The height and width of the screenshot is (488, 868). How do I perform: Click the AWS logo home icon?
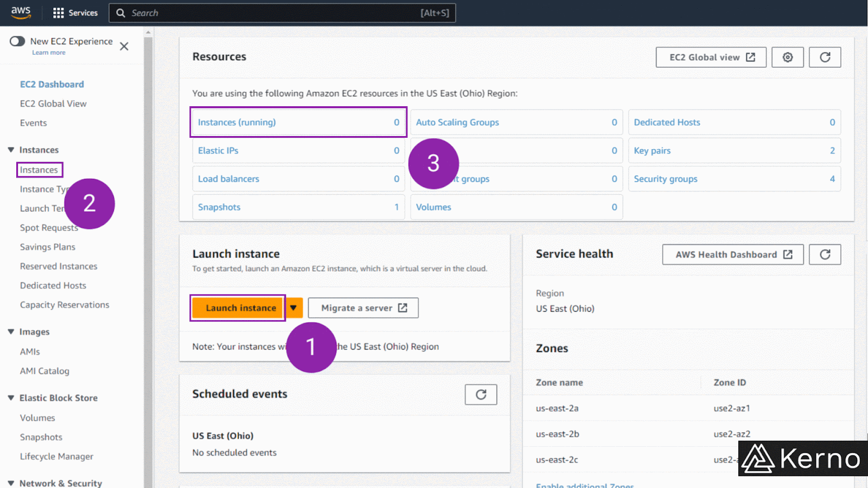click(x=21, y=12)
